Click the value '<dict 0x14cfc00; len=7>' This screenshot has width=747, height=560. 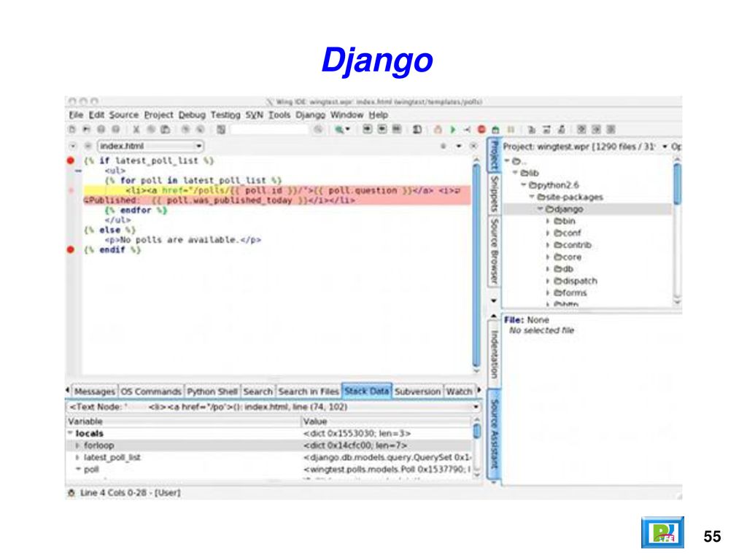(x=355, y=446)
